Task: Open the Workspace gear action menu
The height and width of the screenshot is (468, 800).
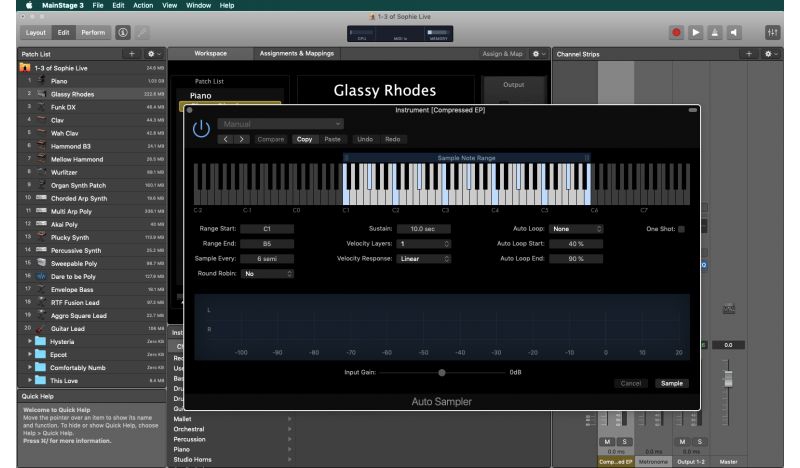Action: click(x=538, y=54)
